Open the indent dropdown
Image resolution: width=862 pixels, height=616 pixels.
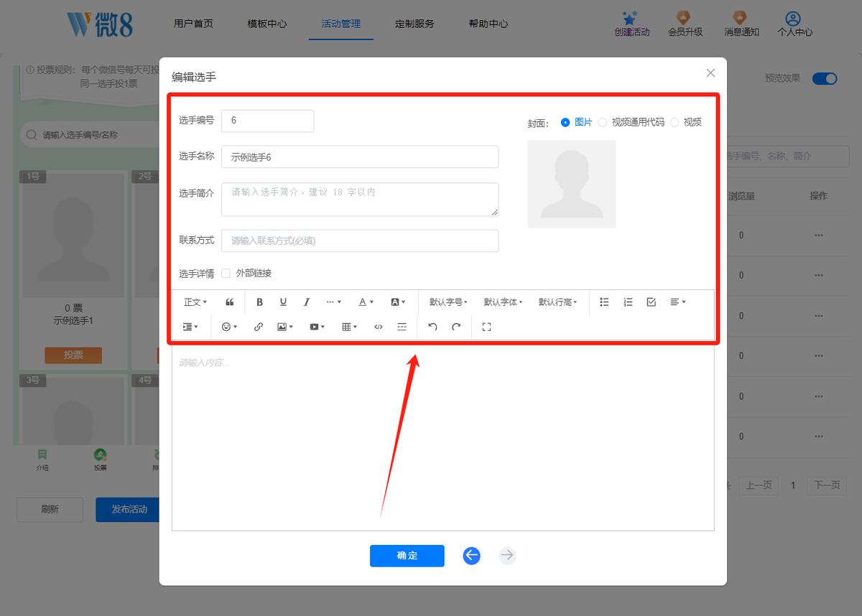(190, 327)
